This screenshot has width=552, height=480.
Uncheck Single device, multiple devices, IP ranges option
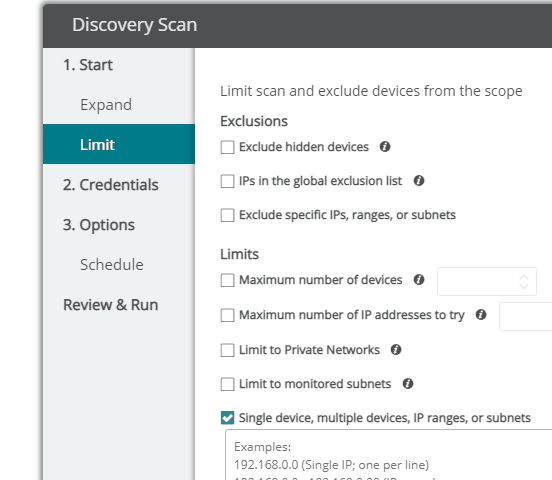(x=227, y=418)
